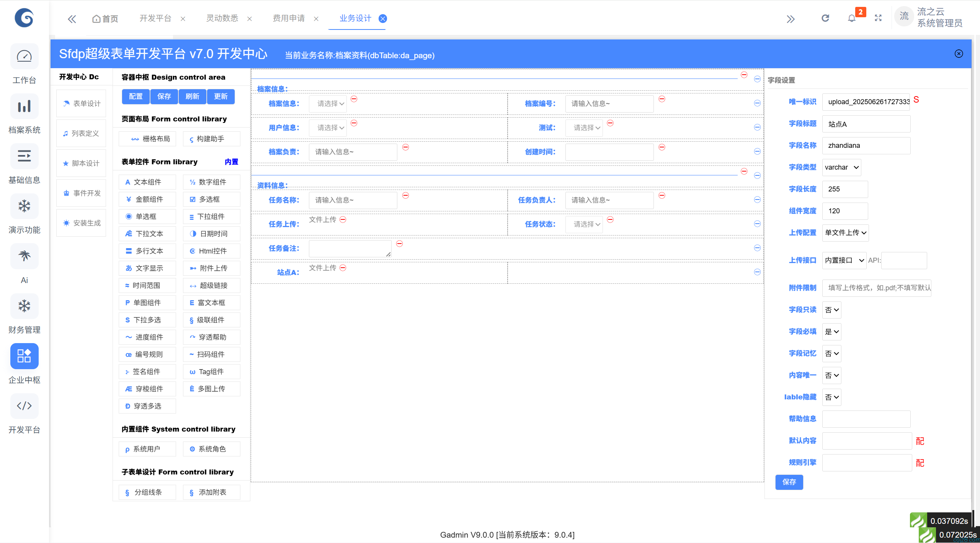Open the 栅格布局 layout tool
This screenshot has width=980, height=543.
[147, 139]
